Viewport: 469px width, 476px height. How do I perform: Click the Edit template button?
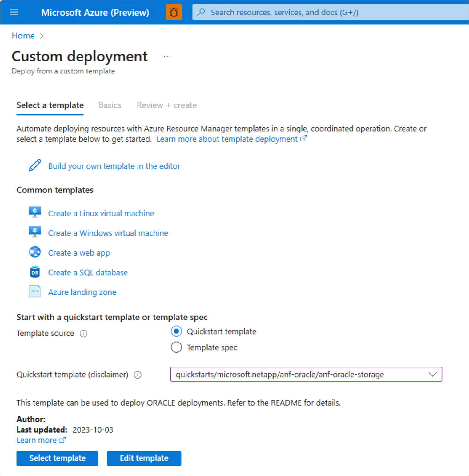(144, 458)
